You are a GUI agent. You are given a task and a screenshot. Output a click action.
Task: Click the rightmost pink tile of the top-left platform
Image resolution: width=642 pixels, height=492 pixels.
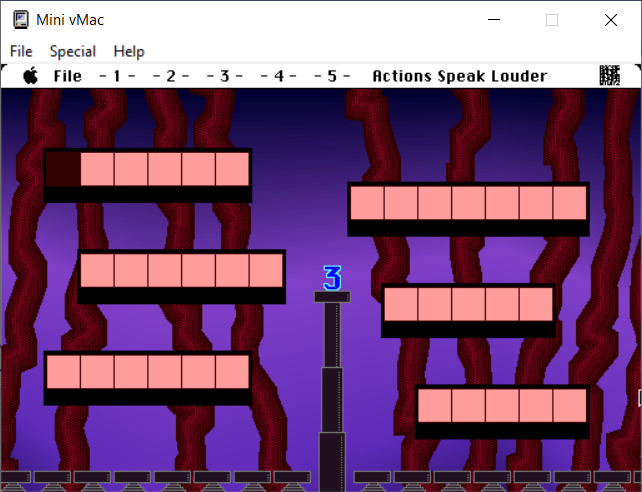[232, 169]
